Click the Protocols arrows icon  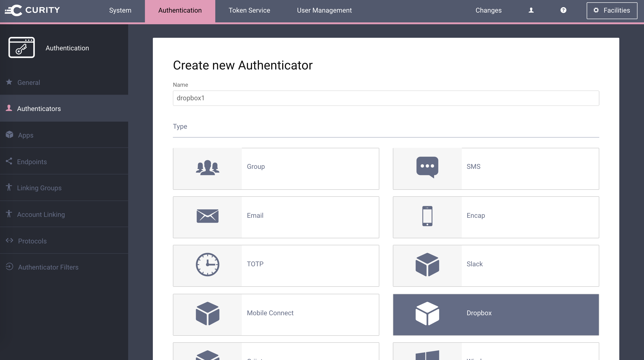point(10,240)
